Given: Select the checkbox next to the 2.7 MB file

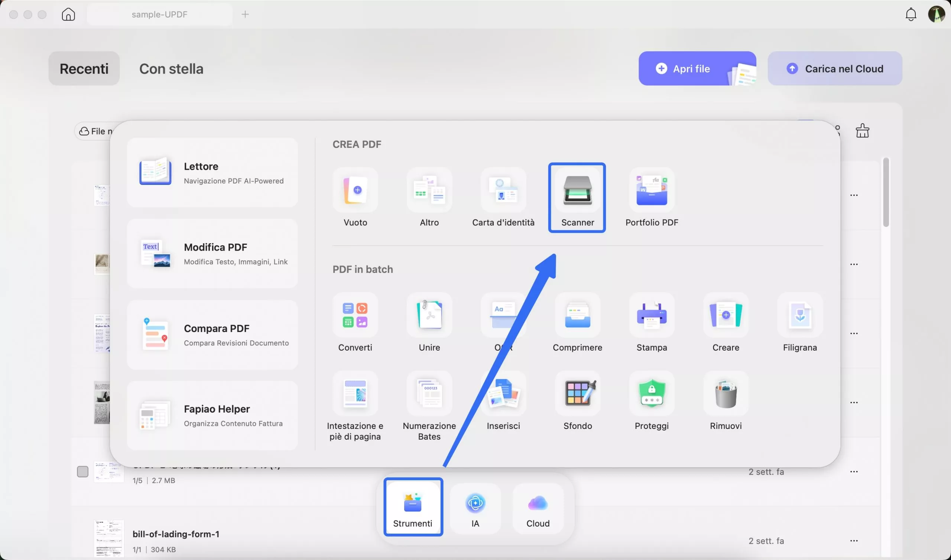Looking at the screenshot, I should click(82, 471).
